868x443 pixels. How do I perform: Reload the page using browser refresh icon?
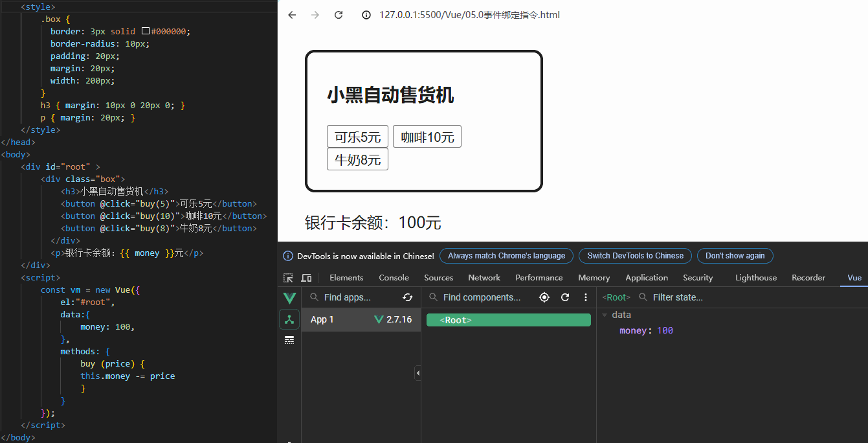tap(339, 15)
